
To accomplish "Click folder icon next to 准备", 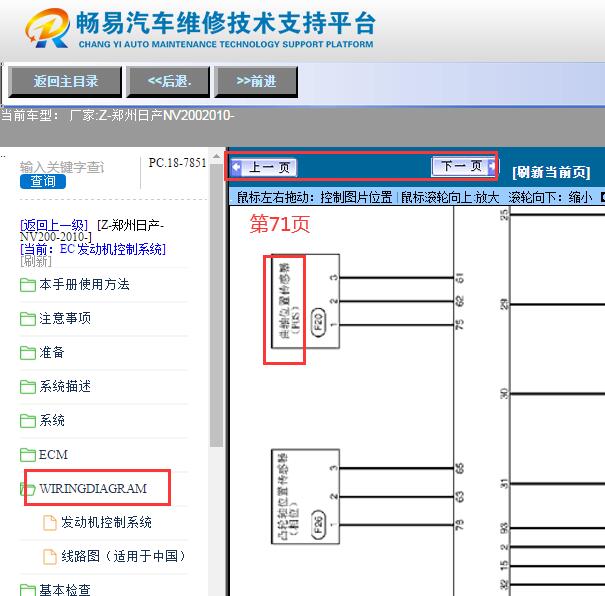I will point(28,353).
